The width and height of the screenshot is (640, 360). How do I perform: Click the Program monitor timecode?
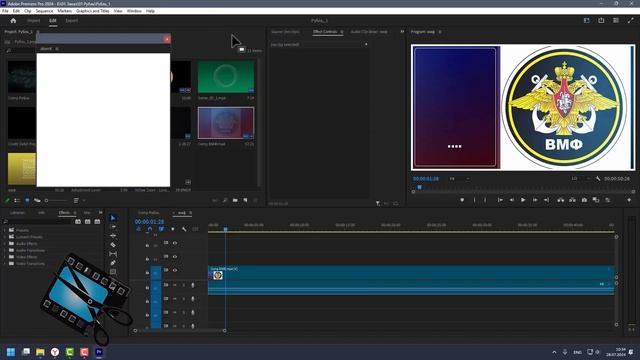click(x=426, y=179)
